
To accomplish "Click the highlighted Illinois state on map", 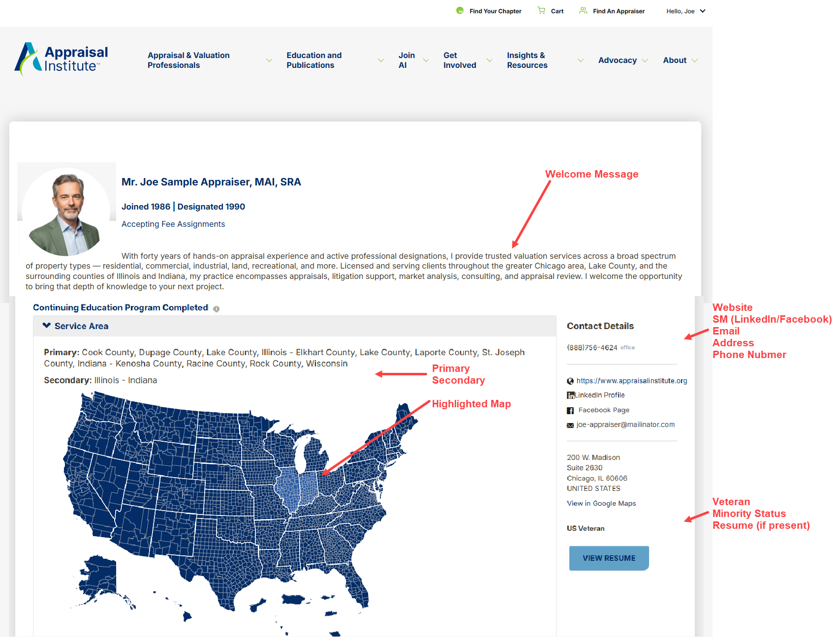I will point(289,487).
